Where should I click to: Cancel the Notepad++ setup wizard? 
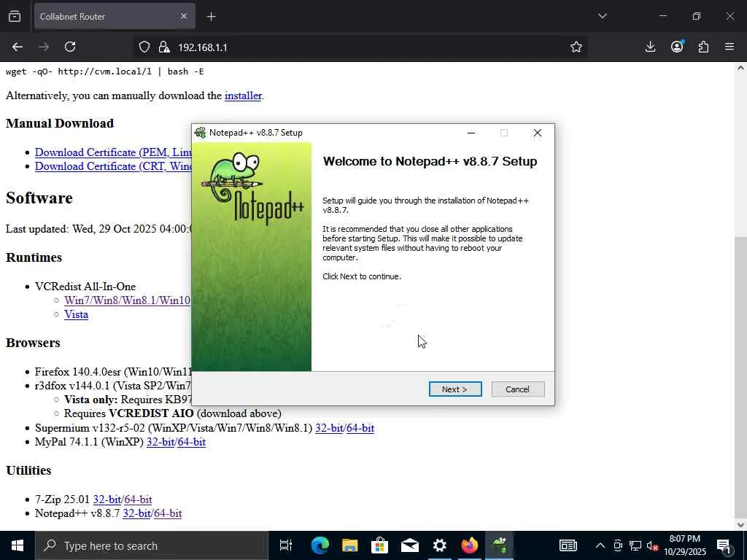518,389
